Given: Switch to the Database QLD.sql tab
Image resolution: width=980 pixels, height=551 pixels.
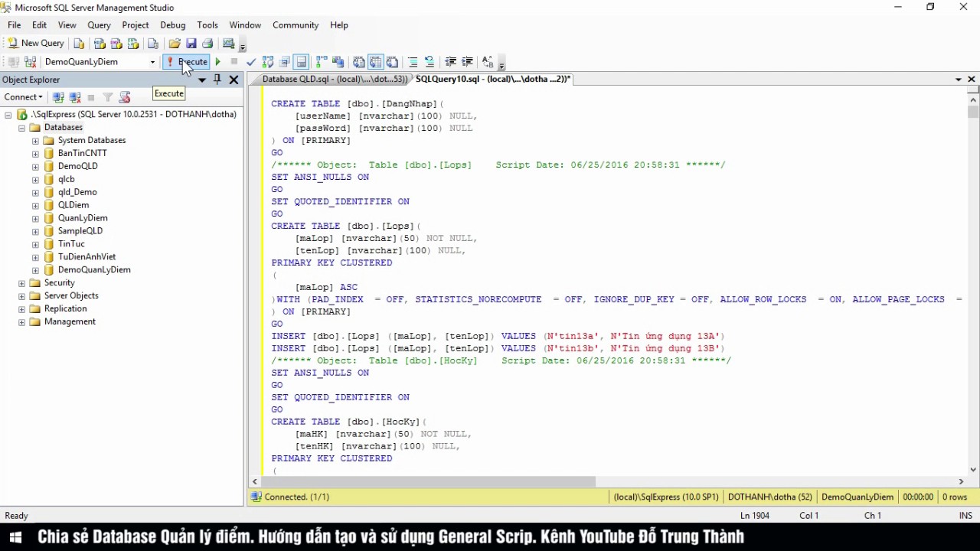Looking at the screenshot, I should click(x=334, y=79).
